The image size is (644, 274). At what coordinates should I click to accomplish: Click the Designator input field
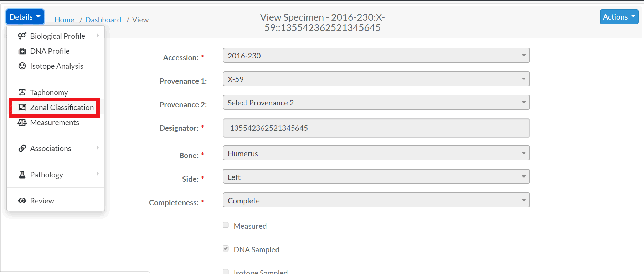[376, 128]
